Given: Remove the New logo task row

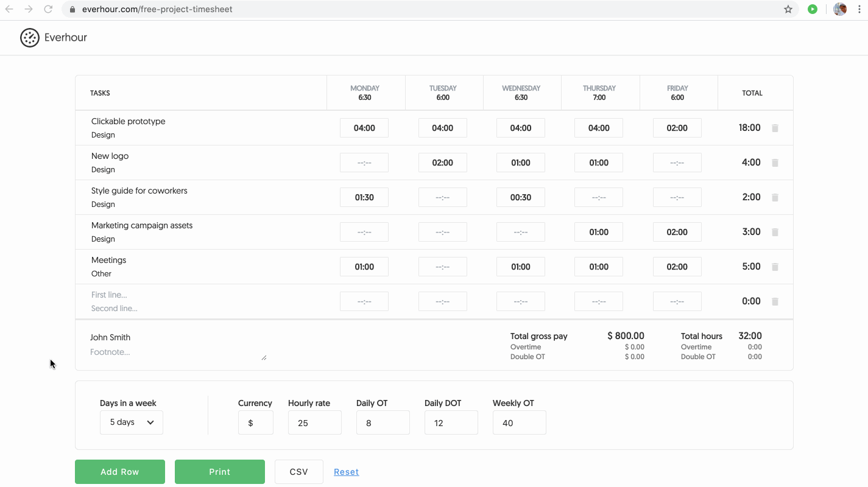Looking at the screenshot, I should (775, 162).
